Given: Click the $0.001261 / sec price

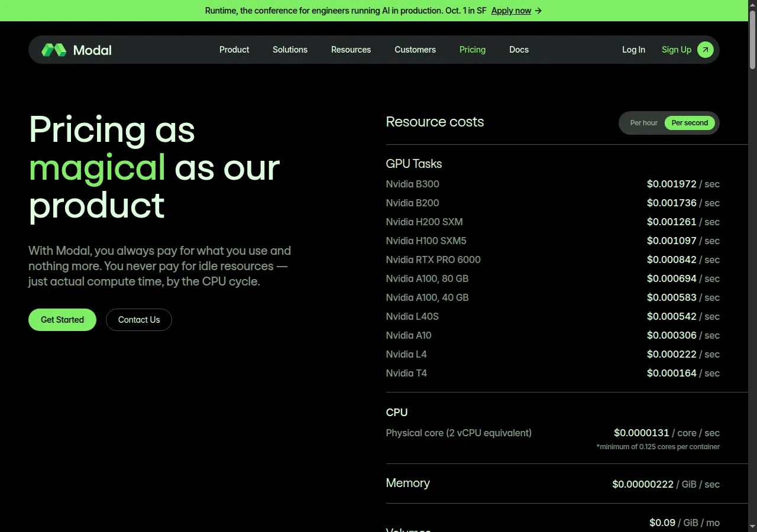Looking at the screenshot, I should click(683, 222).
